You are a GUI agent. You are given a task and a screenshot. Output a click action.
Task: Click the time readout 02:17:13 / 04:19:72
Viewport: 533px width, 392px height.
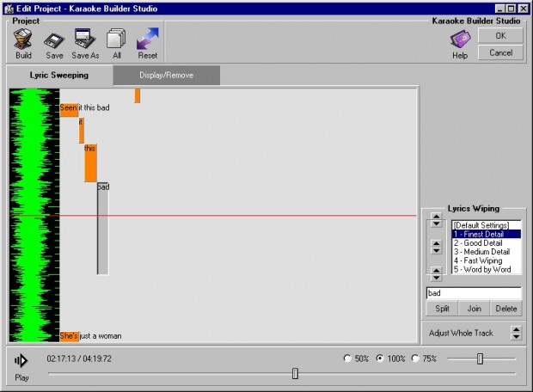[79, 358]
